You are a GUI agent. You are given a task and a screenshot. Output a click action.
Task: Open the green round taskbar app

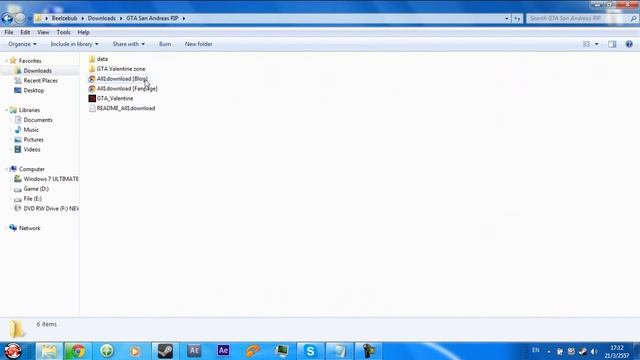107,351
